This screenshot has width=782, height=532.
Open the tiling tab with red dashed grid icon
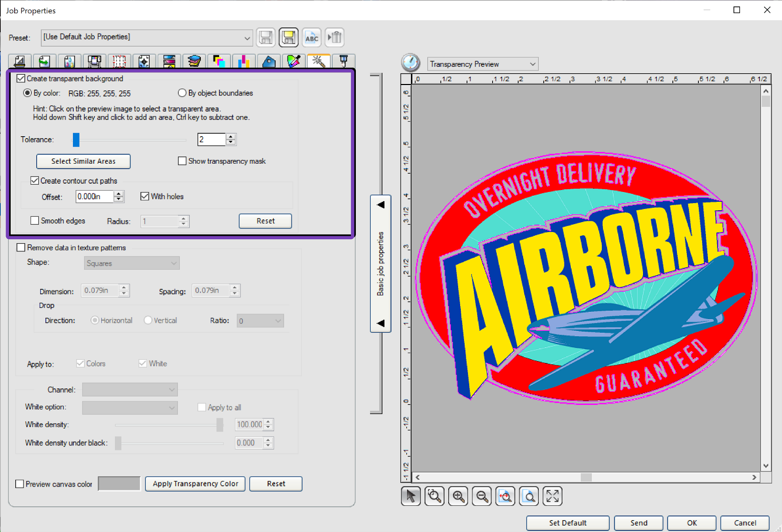click(x=119, y=61)
